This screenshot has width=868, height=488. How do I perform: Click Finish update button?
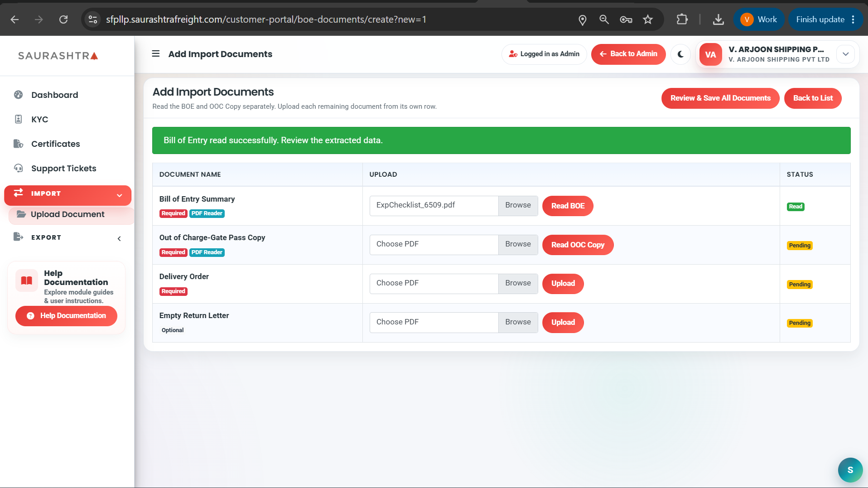(x=820, y=19)
